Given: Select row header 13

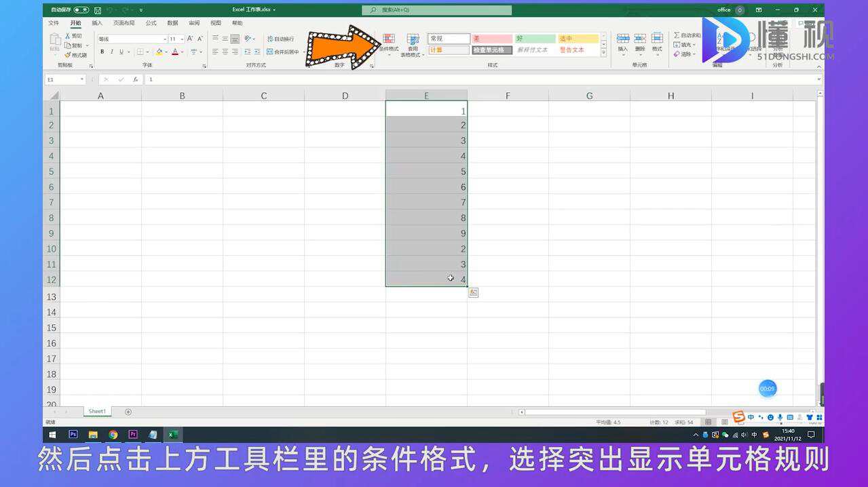Looking at the screenshot, I should click(52, 296).
